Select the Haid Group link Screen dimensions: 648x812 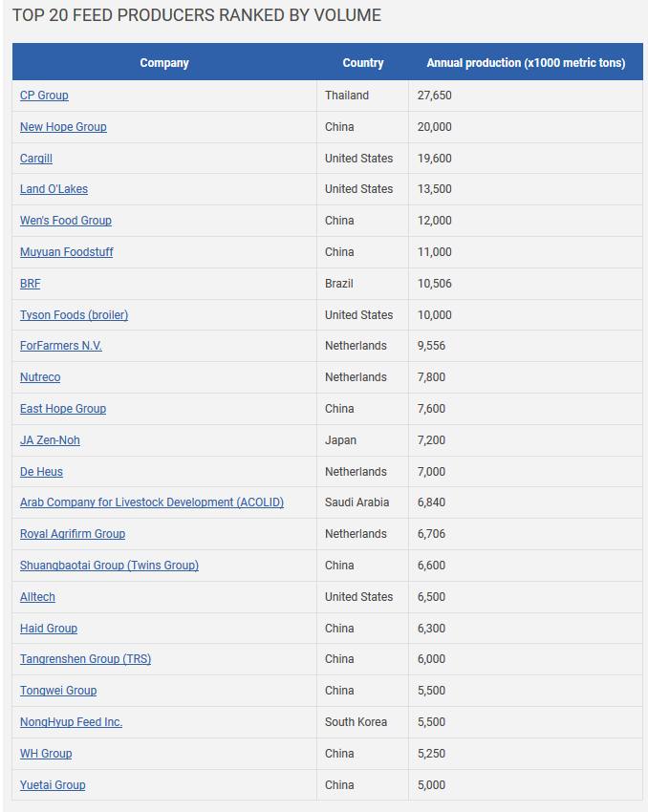(49, 629)
